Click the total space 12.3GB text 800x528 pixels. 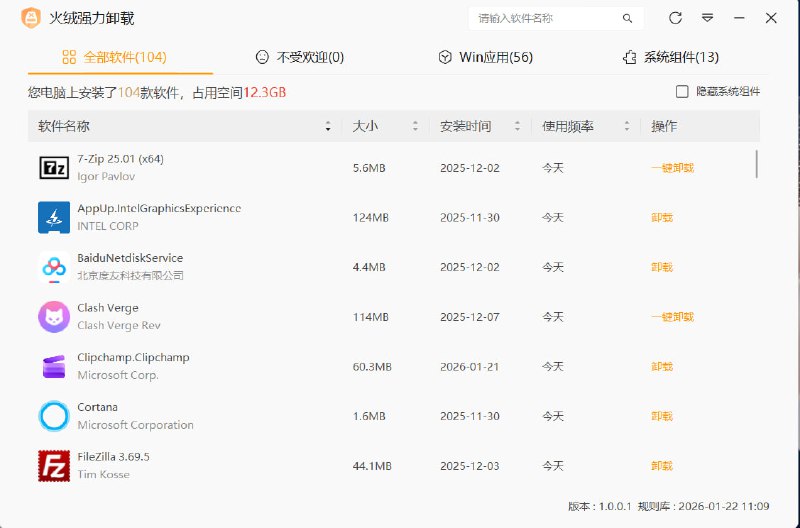264,92
